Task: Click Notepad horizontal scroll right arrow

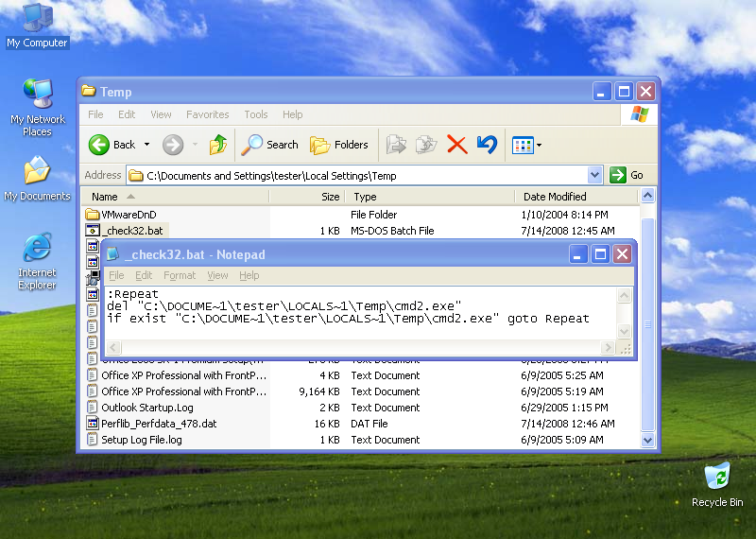Action: [608, 347]
